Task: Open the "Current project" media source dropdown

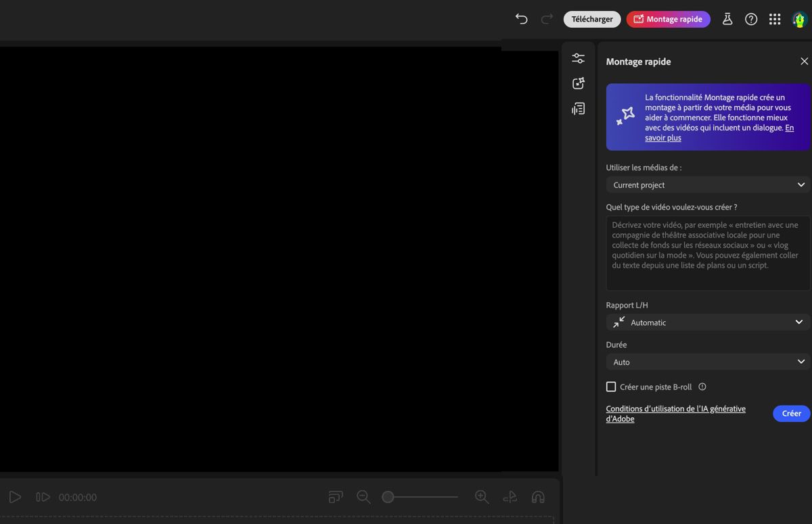Action: [x=706, y=184]
